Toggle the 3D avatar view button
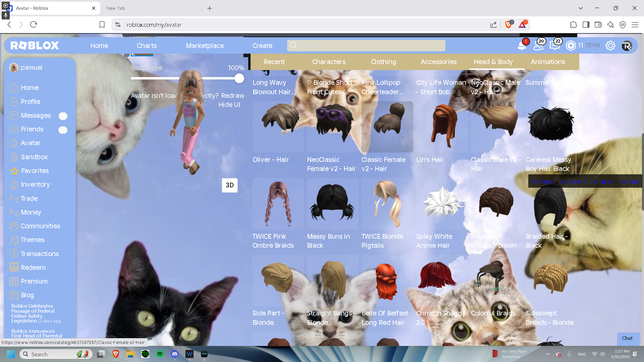Image resolution: width=644 pixels, height=362 pixels. click(x=229, y=185)
